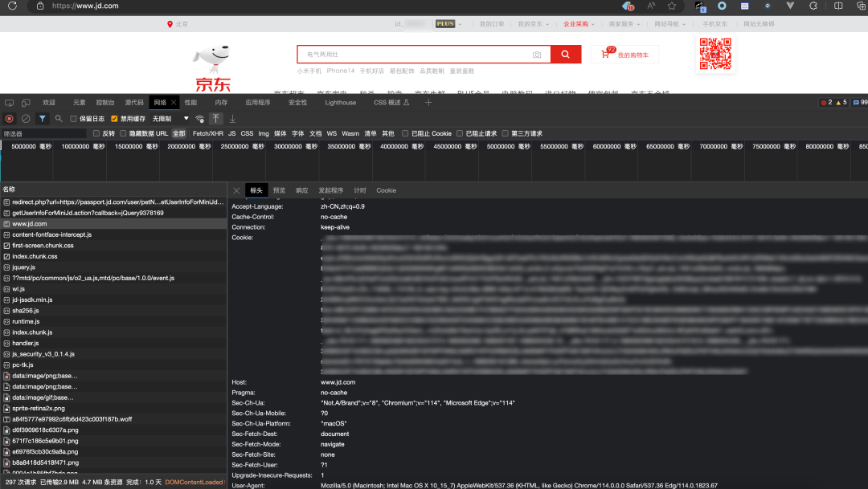
Task: Close the Network (网络) tab
Action: pyautogui.click(x=174, y=102)
